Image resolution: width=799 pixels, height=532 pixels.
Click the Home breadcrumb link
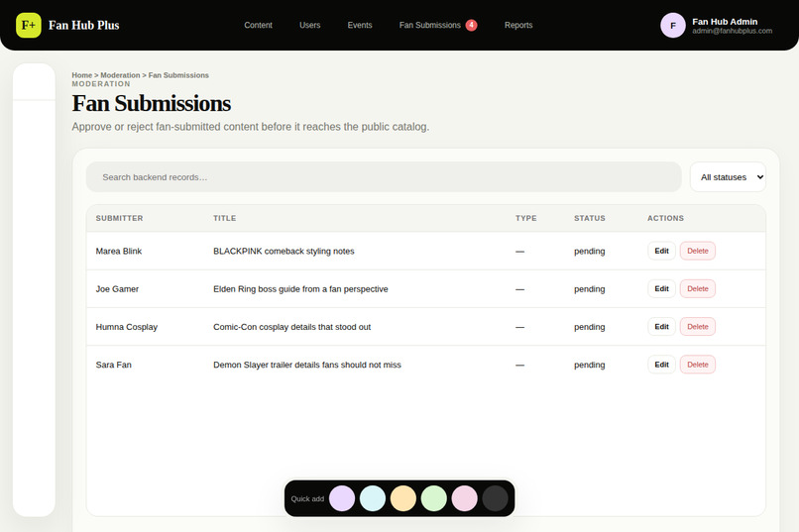tap(81, 75)
